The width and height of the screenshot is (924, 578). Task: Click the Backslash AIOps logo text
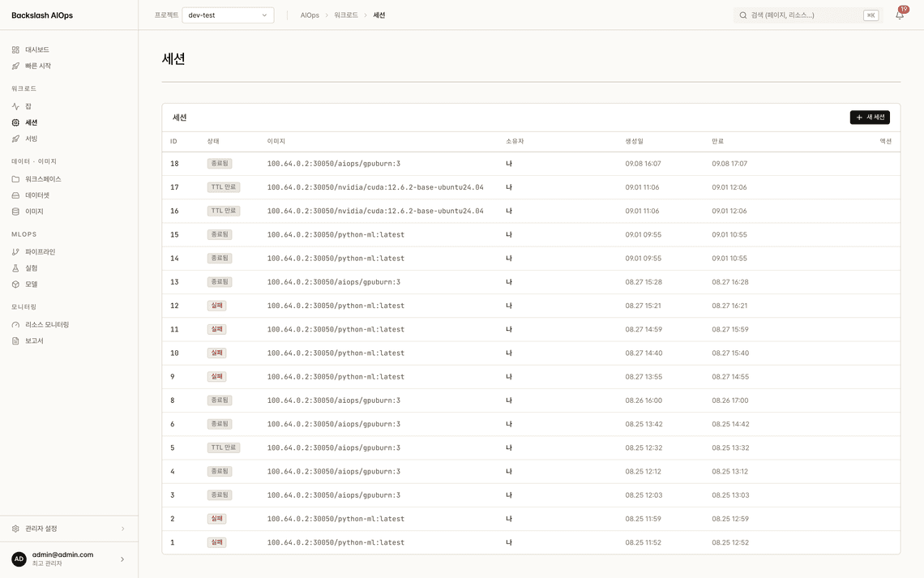(x=42, y=15)
